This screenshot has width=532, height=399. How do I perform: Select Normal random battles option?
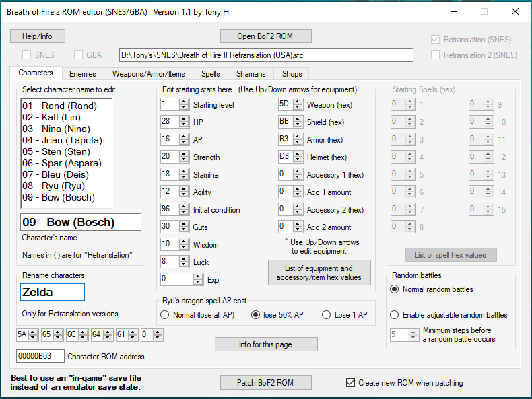click(x=394, y=289)
